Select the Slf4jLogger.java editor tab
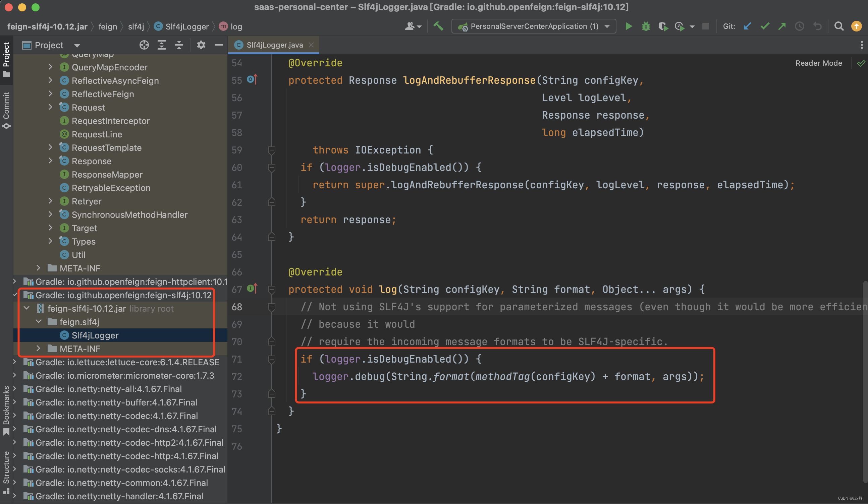 click(x=274, y=45)
